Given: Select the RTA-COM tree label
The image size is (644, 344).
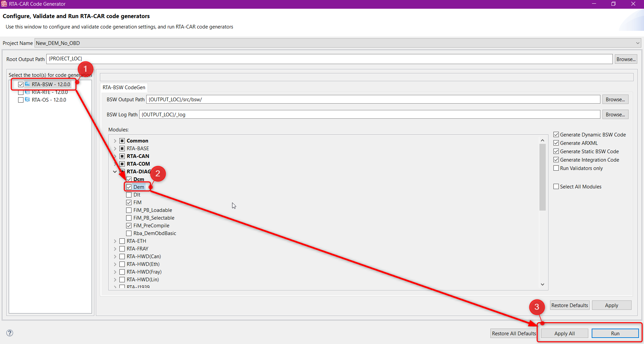Looking at the screenshot, I should [138, 164].
